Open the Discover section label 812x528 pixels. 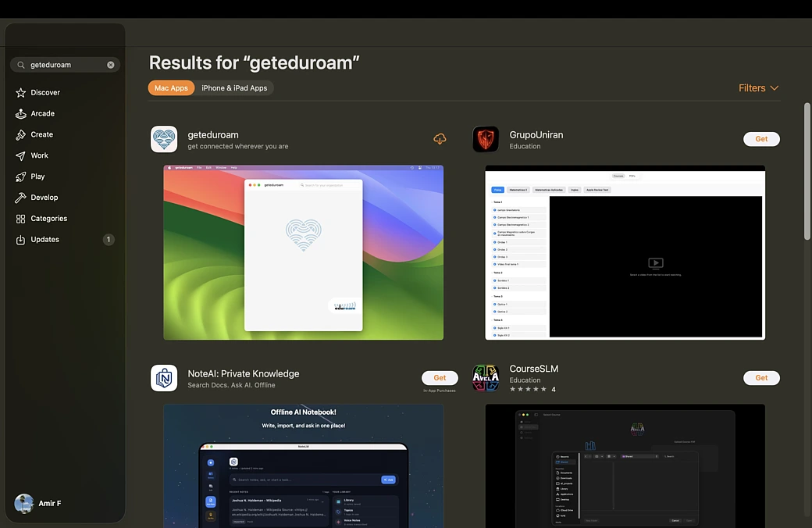pyautogui.click(x=45, y=92)
